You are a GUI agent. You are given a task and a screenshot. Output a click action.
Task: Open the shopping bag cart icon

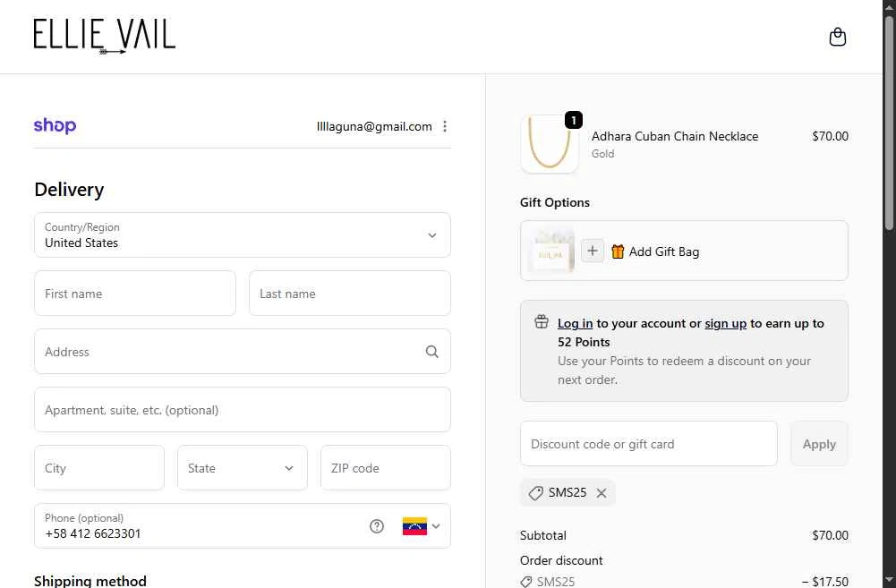coord(837,38)
